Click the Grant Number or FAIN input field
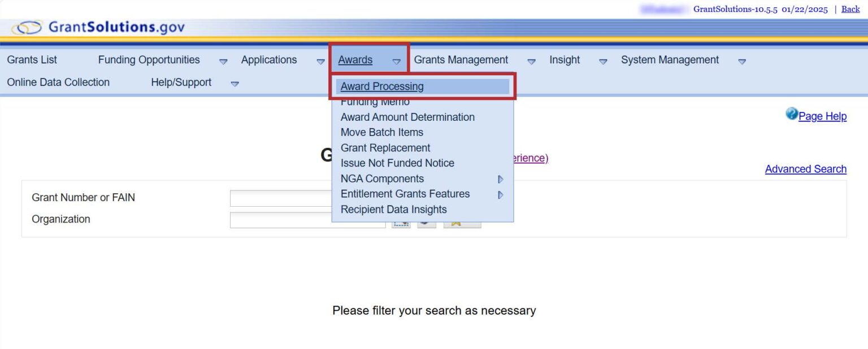 (281, 198)
